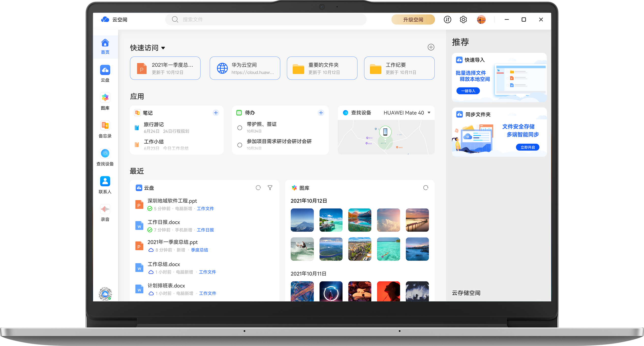This screenshot has height=346, width=644.
Task: Refresh the 图库 recent section
Action: pyautogui.click(x=426, y=188)
